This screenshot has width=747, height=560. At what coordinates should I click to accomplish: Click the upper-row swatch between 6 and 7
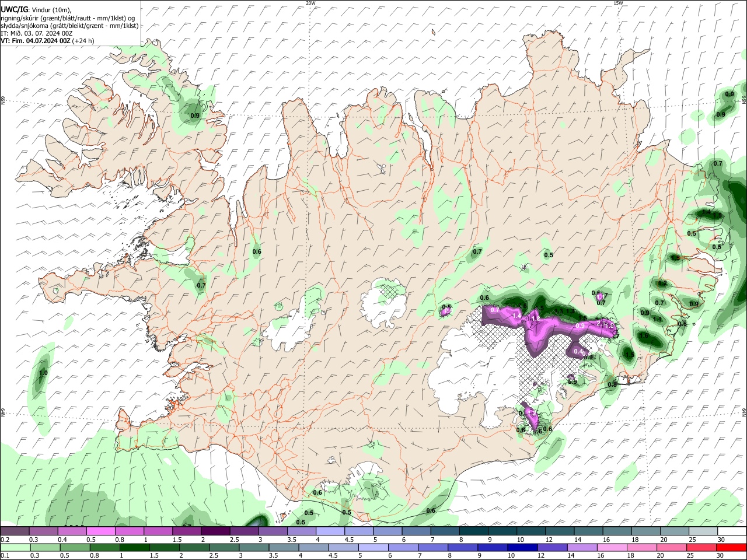coord(417,531)
